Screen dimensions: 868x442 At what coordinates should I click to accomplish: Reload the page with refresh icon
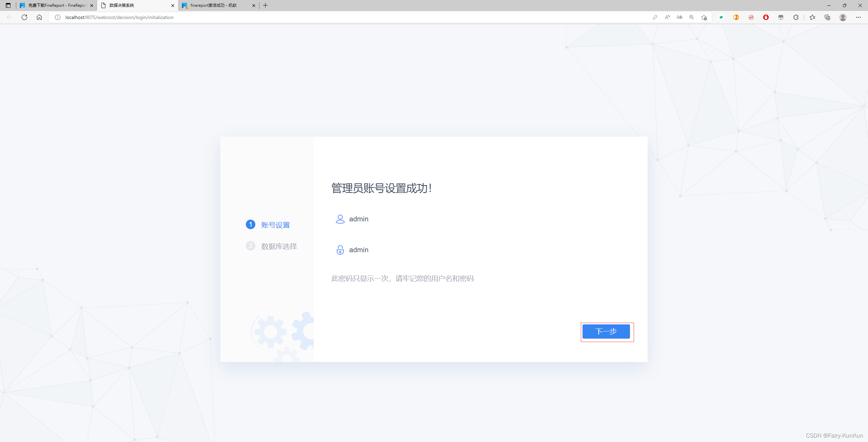coord(24,17)
